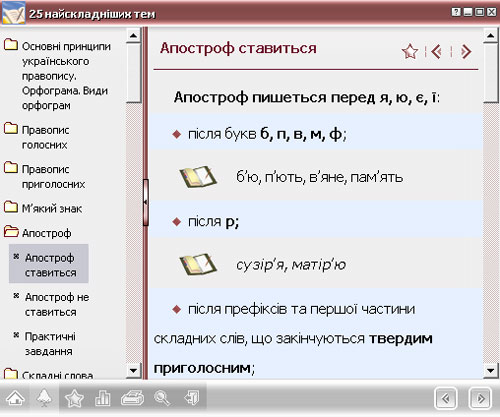Collapse sidebar using the splitter handle
This screenshot has height=417, width=500.
[x=146, y=202]
